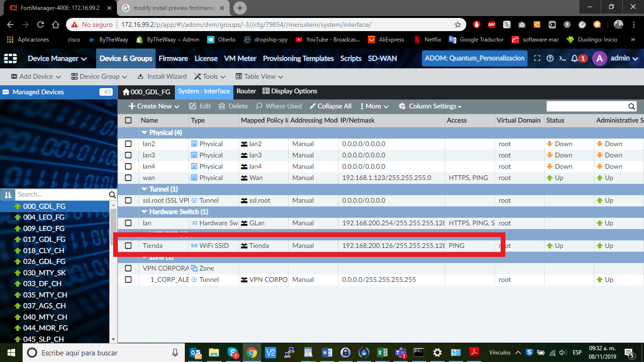
Task: Expand the Device Group dropdown
Action: tap(99, 76)
